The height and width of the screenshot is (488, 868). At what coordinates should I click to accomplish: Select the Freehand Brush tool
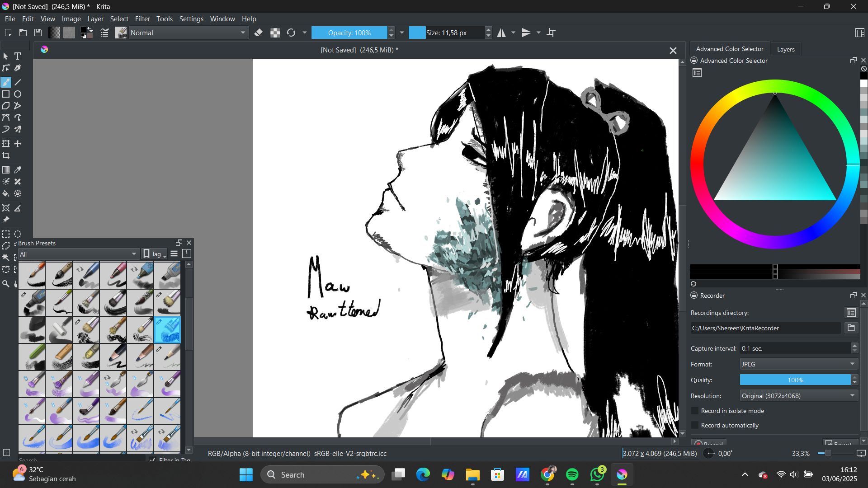[x=6, y=82]
